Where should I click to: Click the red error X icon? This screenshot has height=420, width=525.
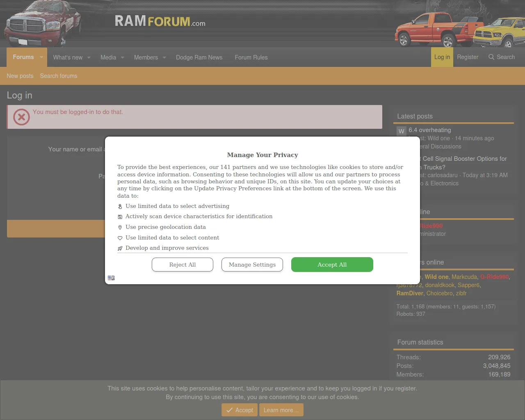click(x=21, y=117)
